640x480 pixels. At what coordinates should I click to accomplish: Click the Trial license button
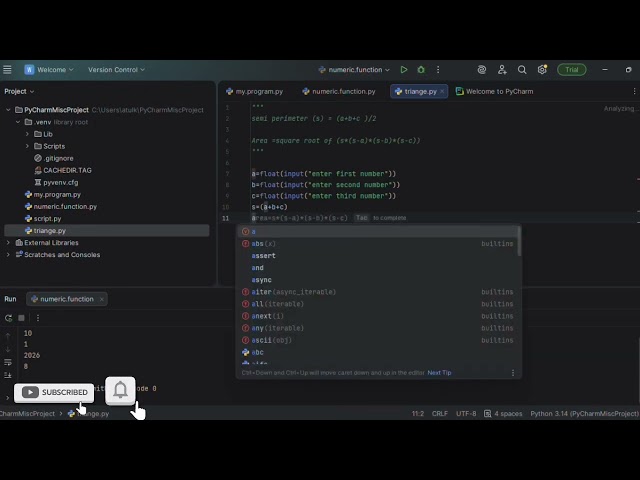pyautogui.click(x=571, y=70)
